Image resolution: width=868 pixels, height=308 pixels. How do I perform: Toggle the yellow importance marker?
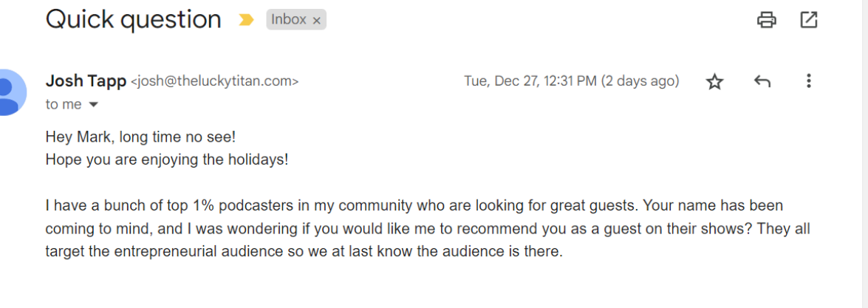click(246, 20)
